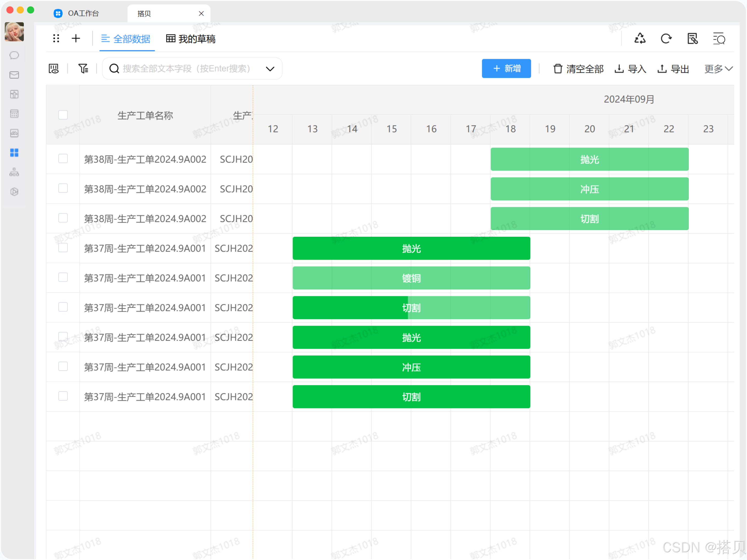Click the plus icon next to grid dots
This screenshot has width=747, height=560.
[76, 38]
